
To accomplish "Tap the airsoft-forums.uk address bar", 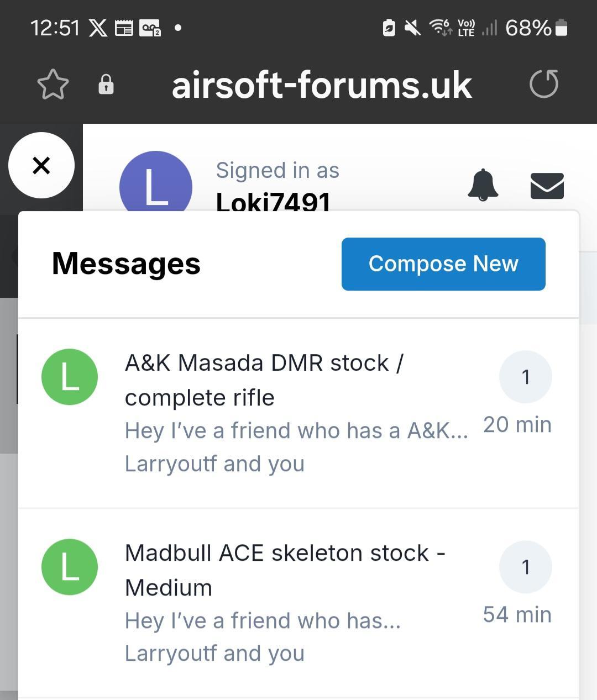I will click(322, 86).
